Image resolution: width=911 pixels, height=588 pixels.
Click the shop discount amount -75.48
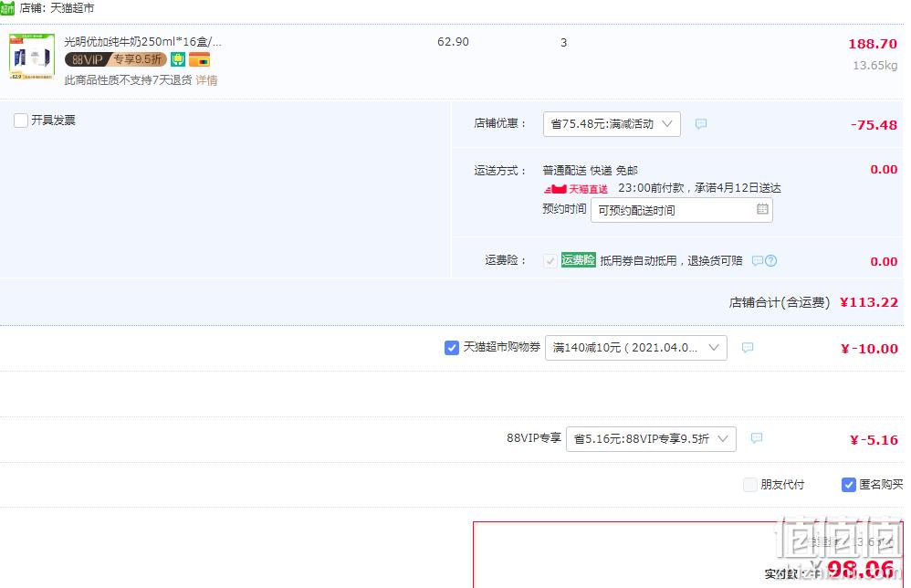[874, 125]
